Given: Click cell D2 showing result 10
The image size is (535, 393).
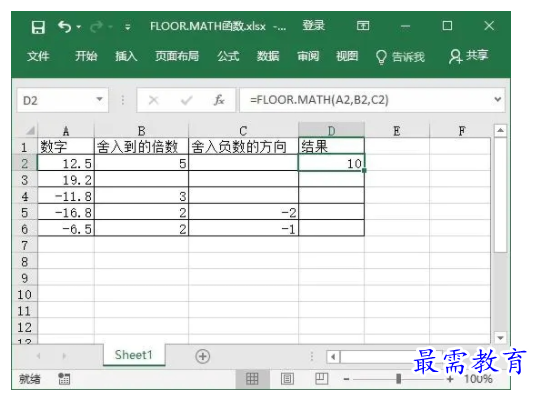Looking at the screenshot, I should pyautogui.click(x=331, y=163).
